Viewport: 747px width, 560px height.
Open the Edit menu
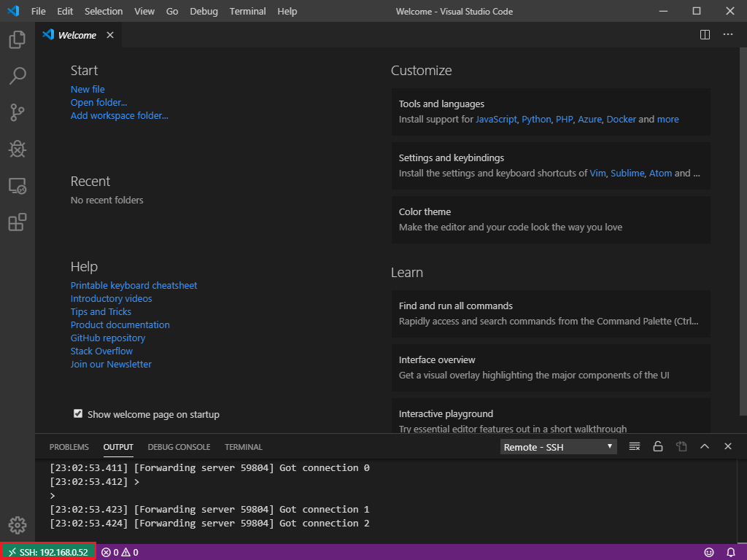[x=65, y=11]
